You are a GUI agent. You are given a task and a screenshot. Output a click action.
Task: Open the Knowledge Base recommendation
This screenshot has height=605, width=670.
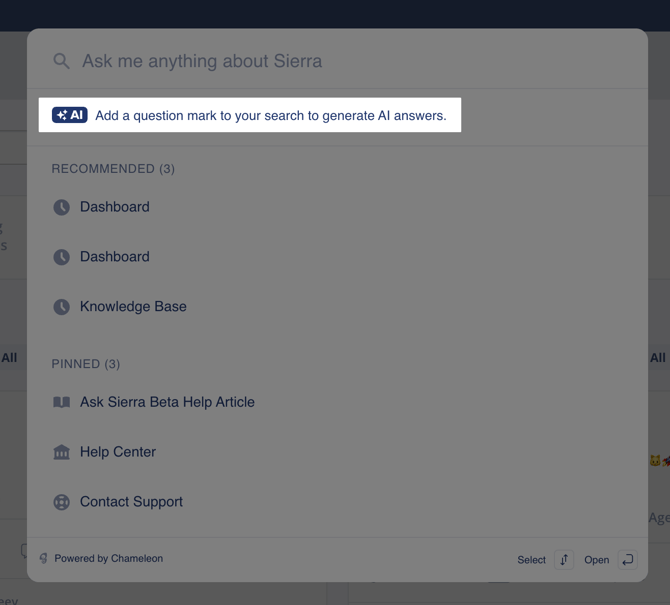(133, 306)
